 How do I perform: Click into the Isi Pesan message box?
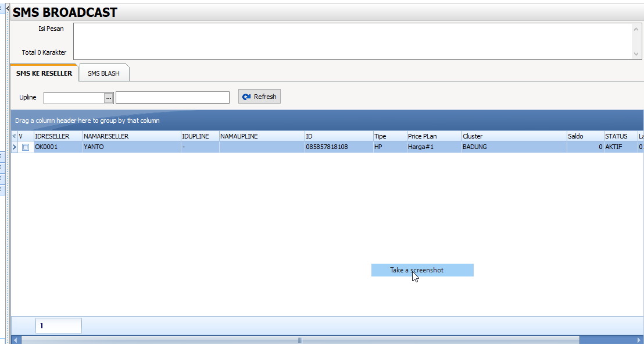352,41
